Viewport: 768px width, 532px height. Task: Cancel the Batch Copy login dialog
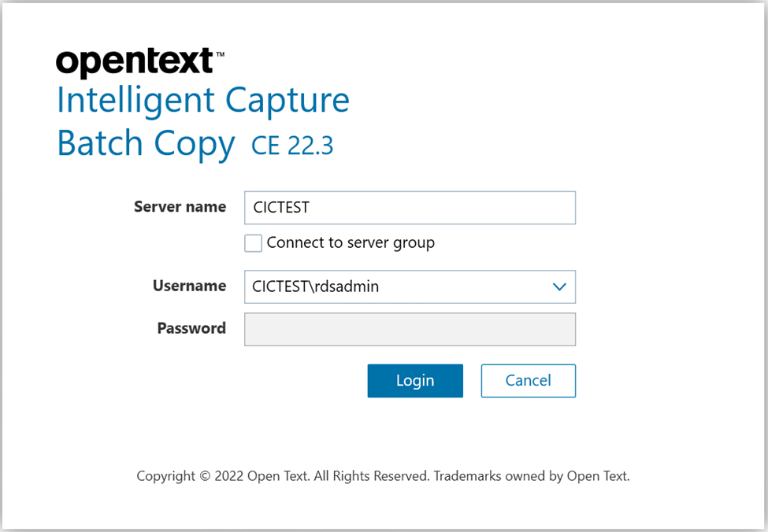[x=528, y=380]
